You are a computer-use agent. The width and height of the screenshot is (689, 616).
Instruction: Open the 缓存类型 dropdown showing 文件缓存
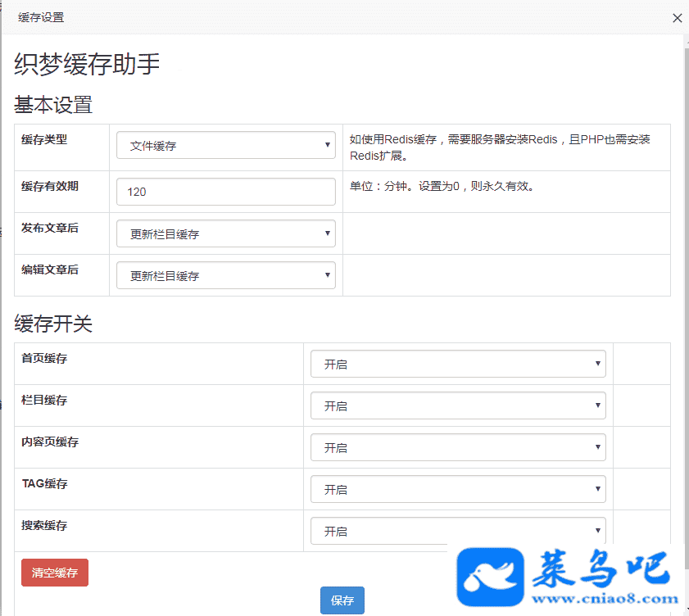pyautogui.click(x=226, y=146)
